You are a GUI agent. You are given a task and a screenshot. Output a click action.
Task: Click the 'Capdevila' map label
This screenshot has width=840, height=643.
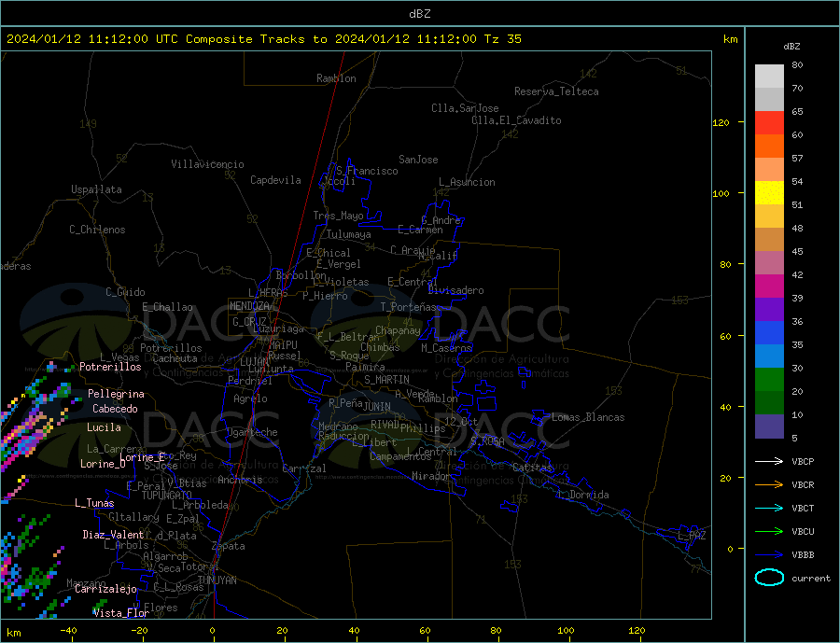click(275, 180)
